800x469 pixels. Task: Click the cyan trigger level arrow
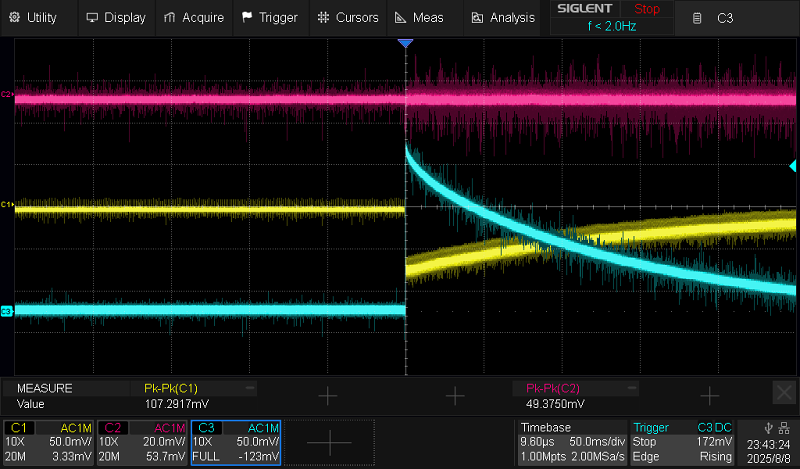pos(793,165)
